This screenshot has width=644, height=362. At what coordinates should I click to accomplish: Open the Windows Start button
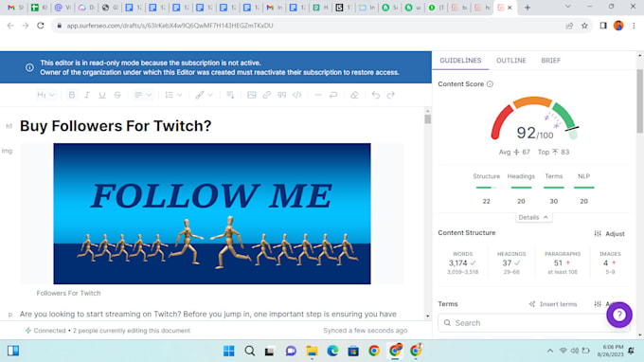pyautogui.click(x=229, y=351)
